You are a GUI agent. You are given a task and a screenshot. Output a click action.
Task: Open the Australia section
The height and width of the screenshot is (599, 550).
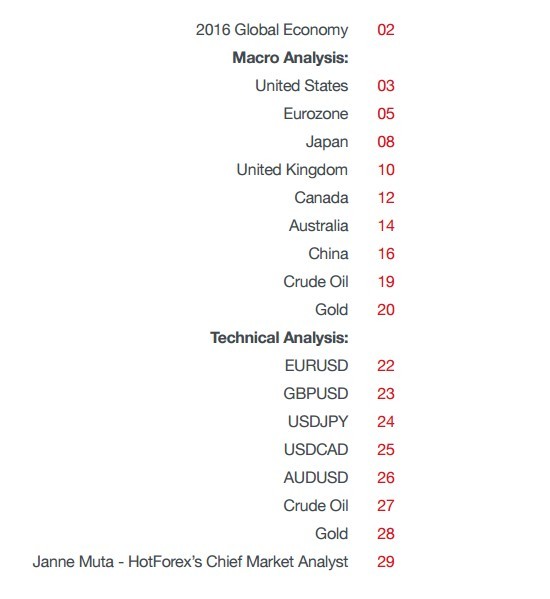[x=319, y=226]
